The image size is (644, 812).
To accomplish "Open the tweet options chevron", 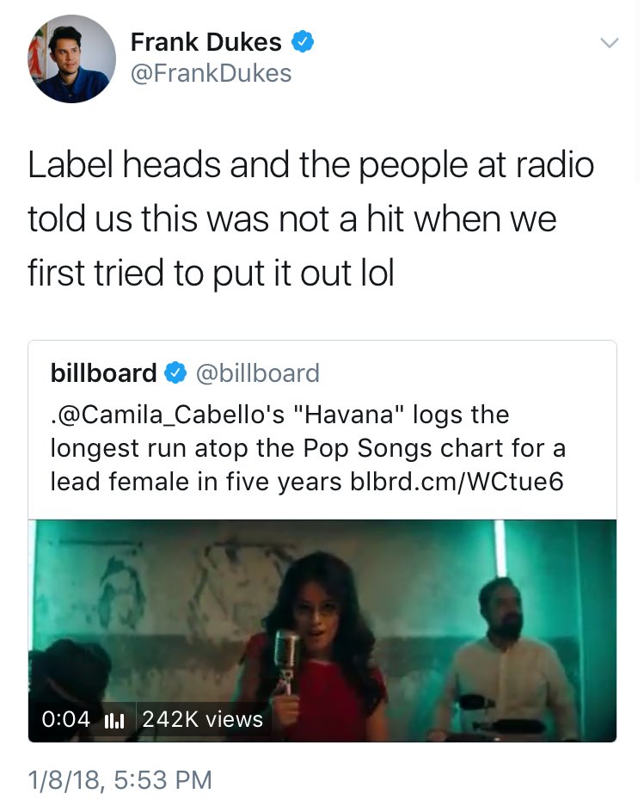I will (609, 42).
